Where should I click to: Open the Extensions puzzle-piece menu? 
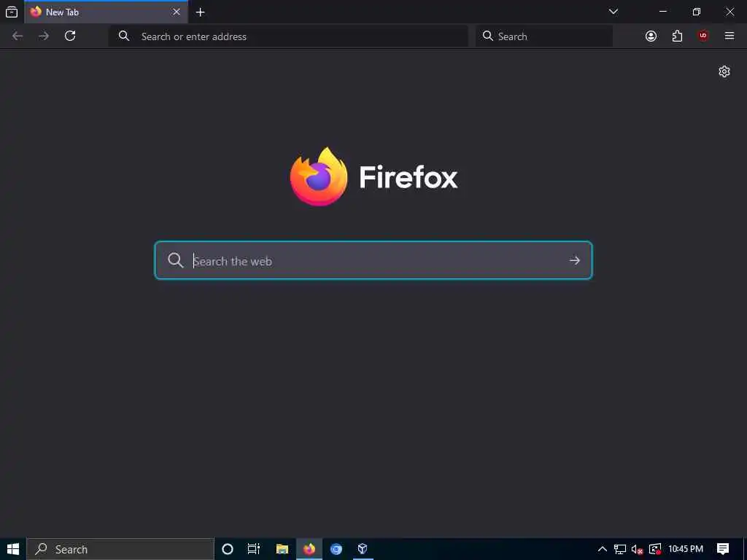tap(677, 36)
